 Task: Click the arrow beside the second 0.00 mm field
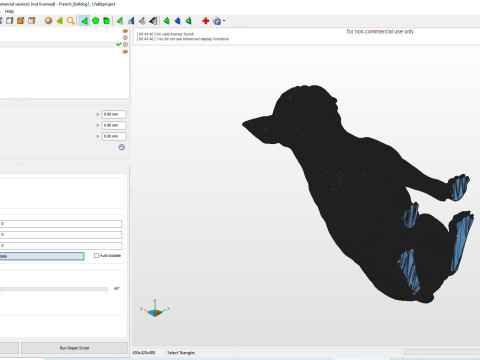click(x=98, y=125)
